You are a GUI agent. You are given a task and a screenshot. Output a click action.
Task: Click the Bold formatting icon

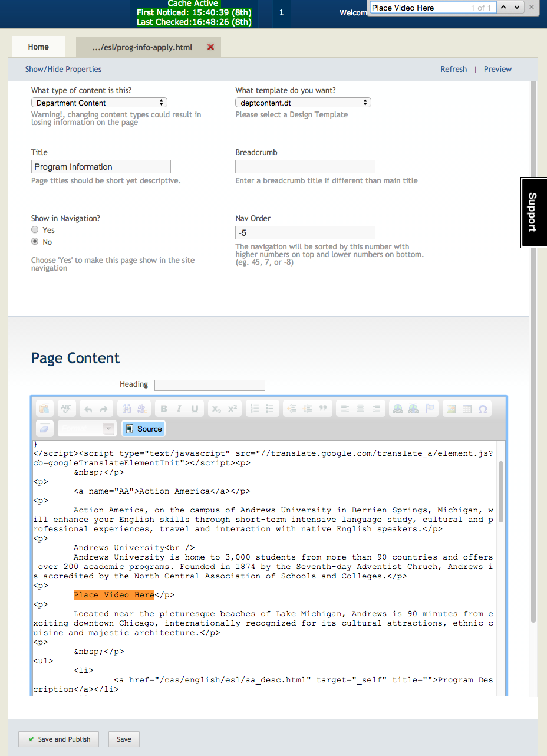coord(164,409)
